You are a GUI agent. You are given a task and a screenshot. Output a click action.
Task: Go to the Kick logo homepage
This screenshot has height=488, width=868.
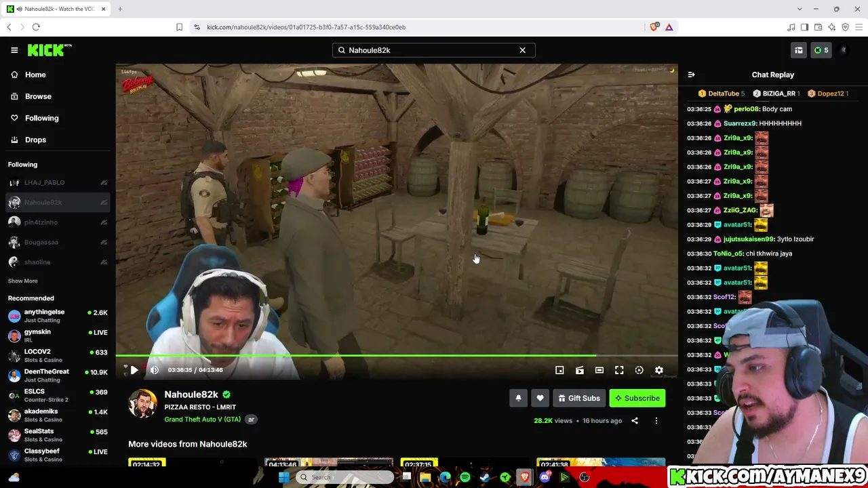pos(50,50)
